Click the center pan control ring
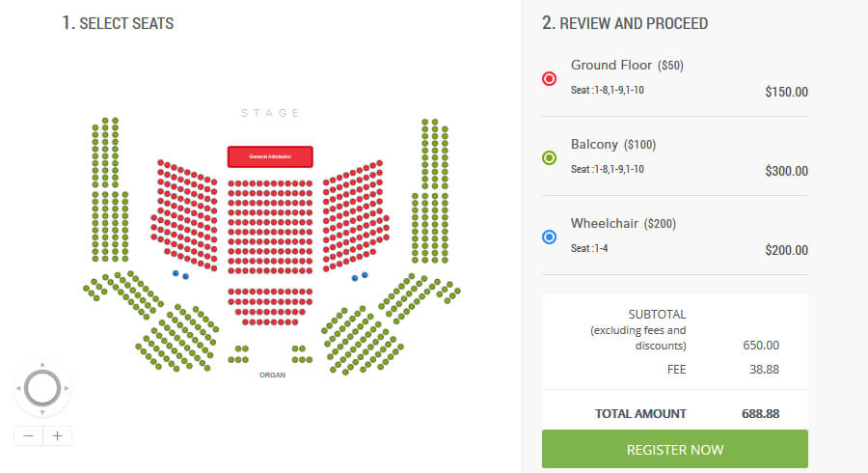868x473 pixels. [42, 388]
